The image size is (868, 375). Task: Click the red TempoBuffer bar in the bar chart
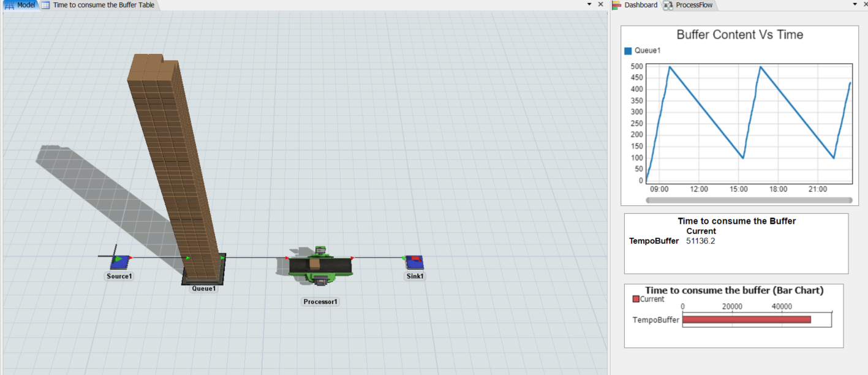(x=746, y=319)
